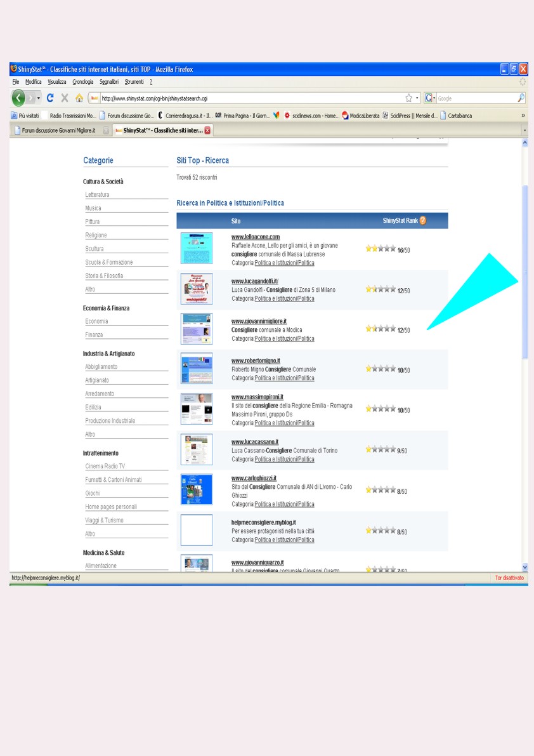
Task: Click the Stop loading X icon
Action: 65,98
